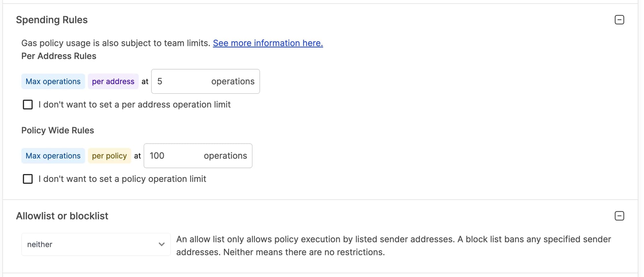Image resolution: width=644 pixels, height=277 pixels.
Task: Focus the per address operations field showing 5
Action: (181, 81)
